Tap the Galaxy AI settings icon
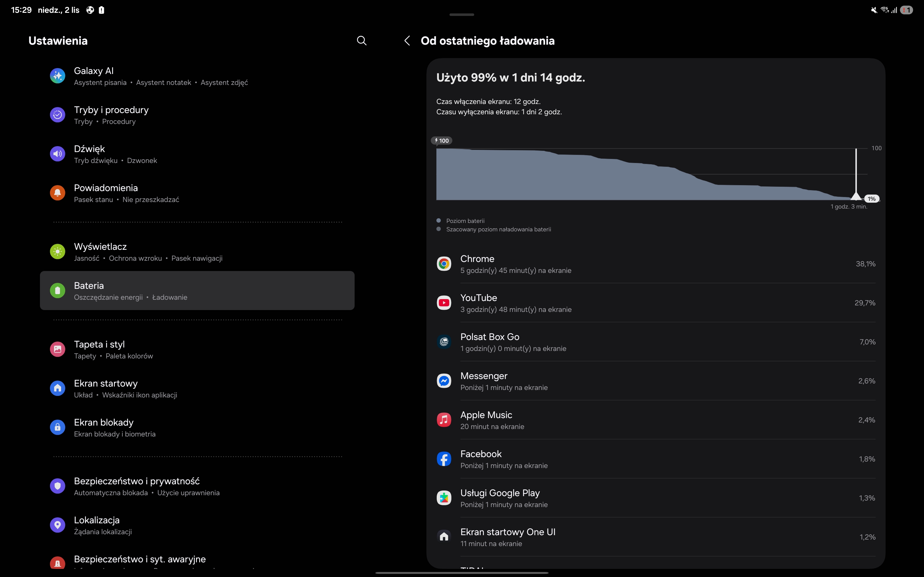Viewport: 924px width, 577px height. coord(58,76)
